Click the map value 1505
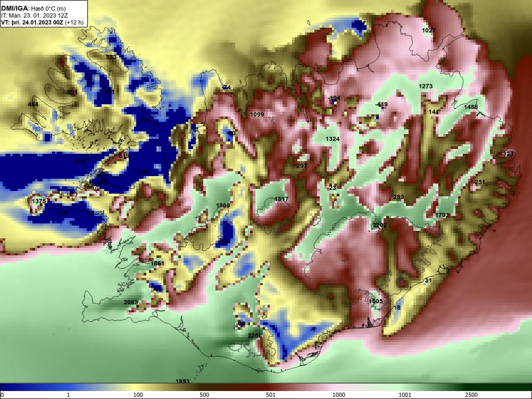The width and height of the screenshot is (532, 399). (x=376, y=301)
